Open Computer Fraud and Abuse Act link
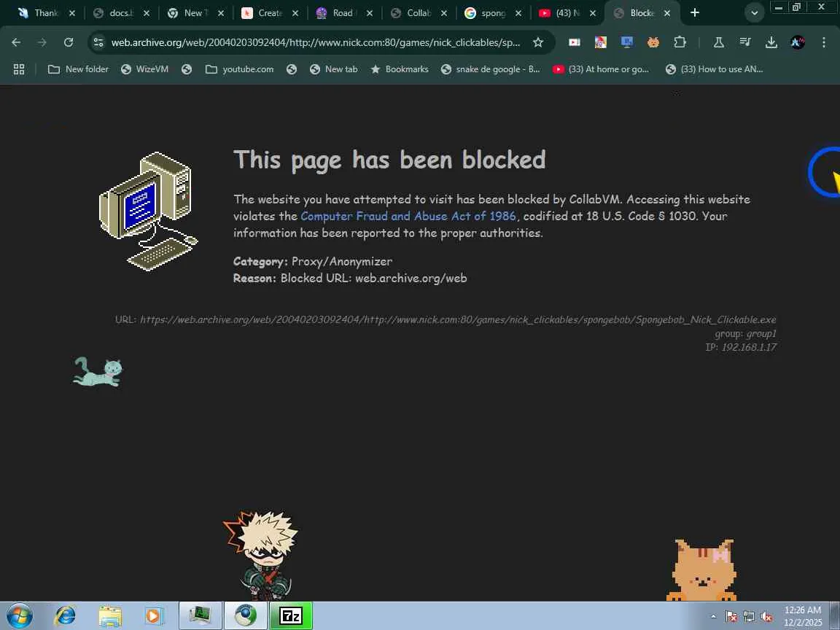Viewport: 840px width, 630px height. 408,216
